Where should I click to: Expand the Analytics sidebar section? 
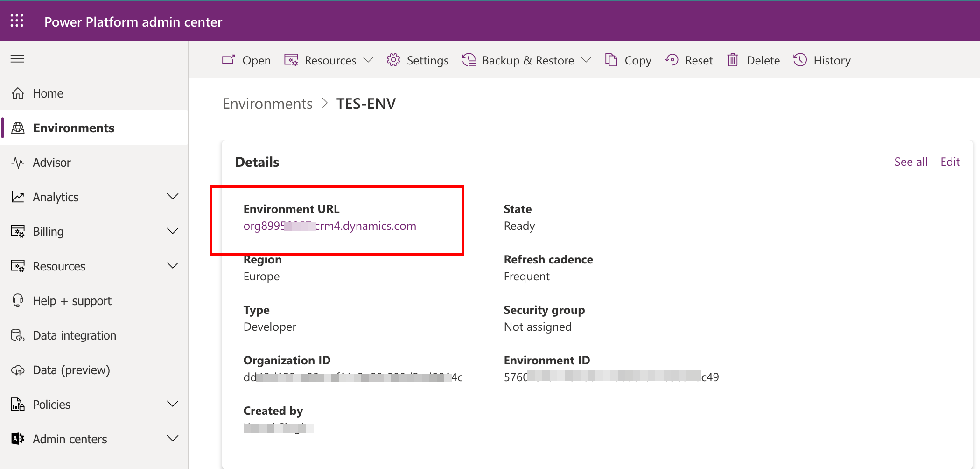[x=173, y=197]
